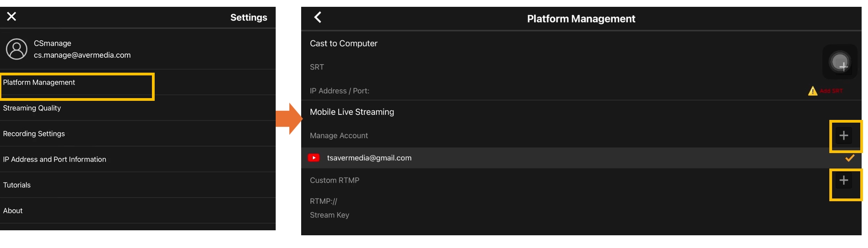
Task: Open Streaming Quality settings
Action: coord(32,108)
